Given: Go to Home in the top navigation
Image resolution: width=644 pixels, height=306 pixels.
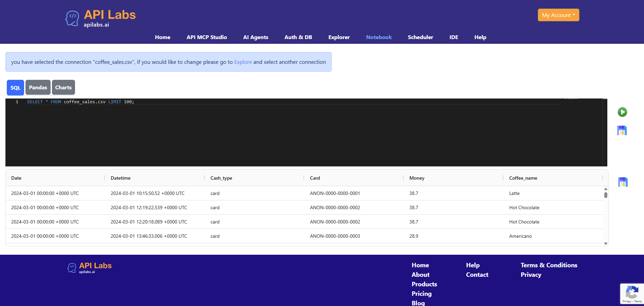Looking at the screenshot, I should 163,37.
